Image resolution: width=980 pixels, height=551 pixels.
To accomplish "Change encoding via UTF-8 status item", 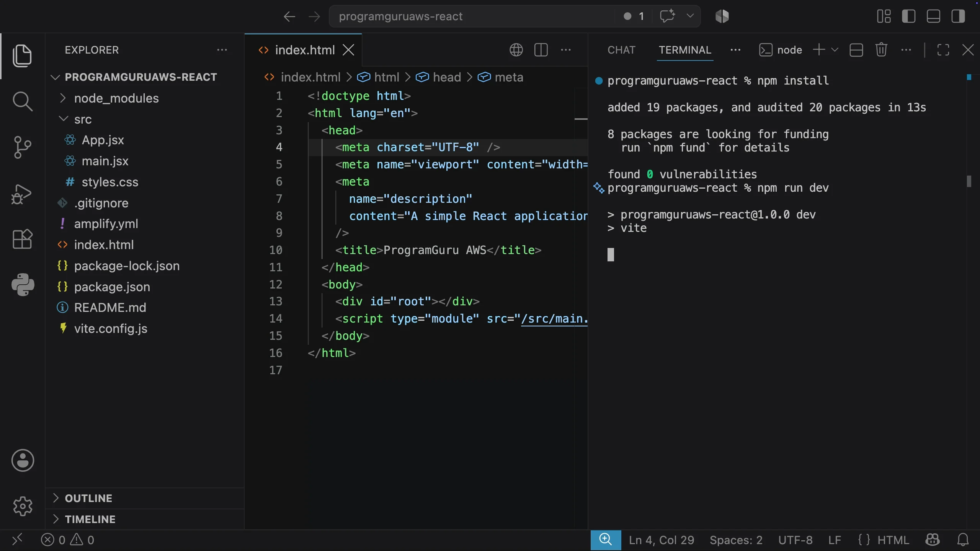I will (x=795, y=540).
